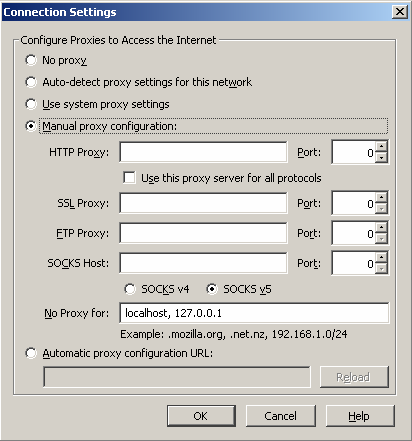Decrease SSL Proxy port with down arrow
Image resolution: width=412 pixels, height=441 pixels.
tap(381, 209)
